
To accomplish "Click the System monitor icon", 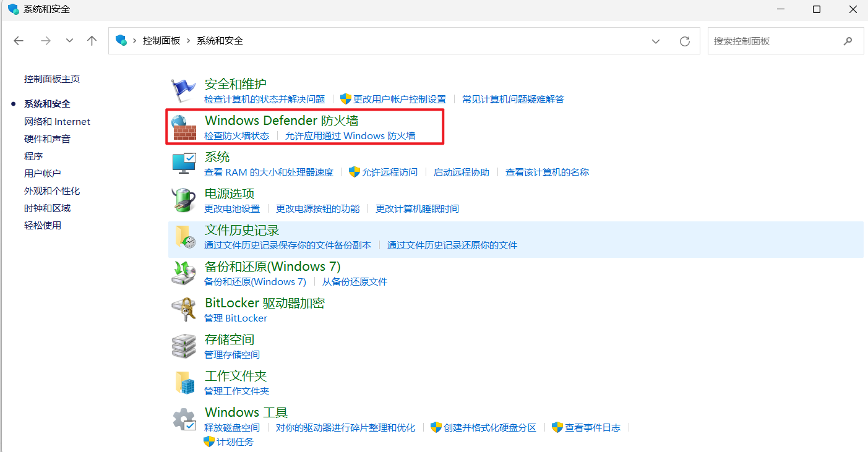I will tap(184, 163).
